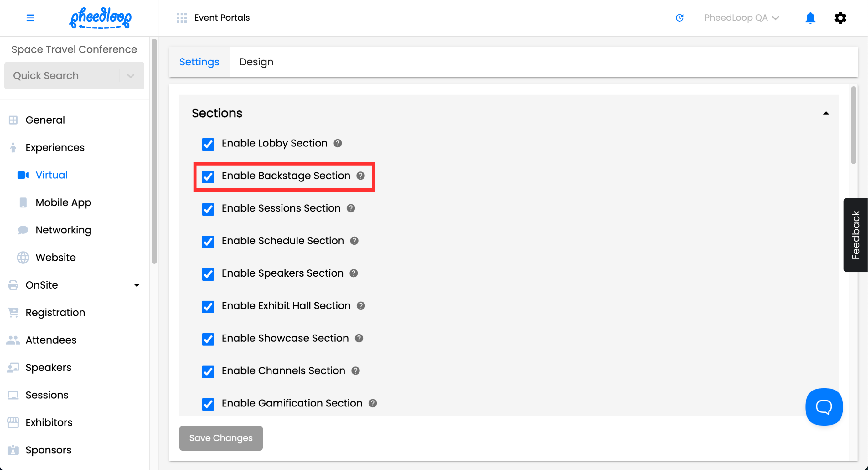The width and height of the screenshot is (868, 470).
Task: Click the Save Changes button
Action: point(221,438)
